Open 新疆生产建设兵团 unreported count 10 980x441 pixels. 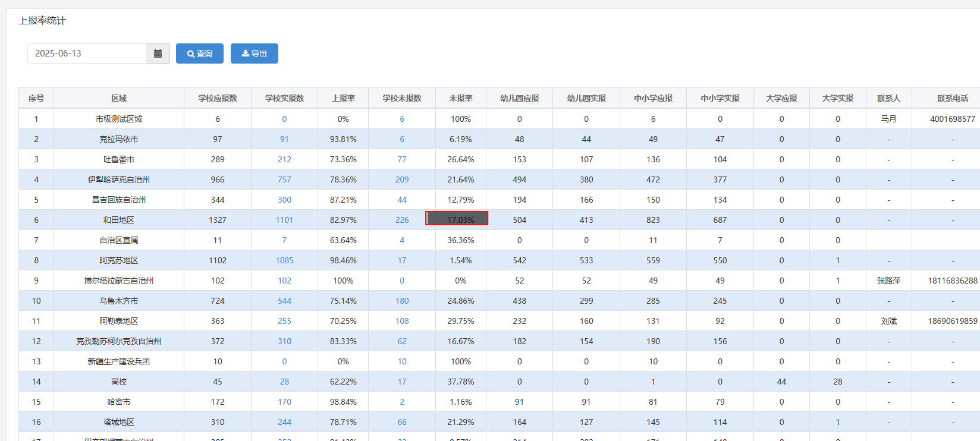pyautogui.click(x=402, y=361)
